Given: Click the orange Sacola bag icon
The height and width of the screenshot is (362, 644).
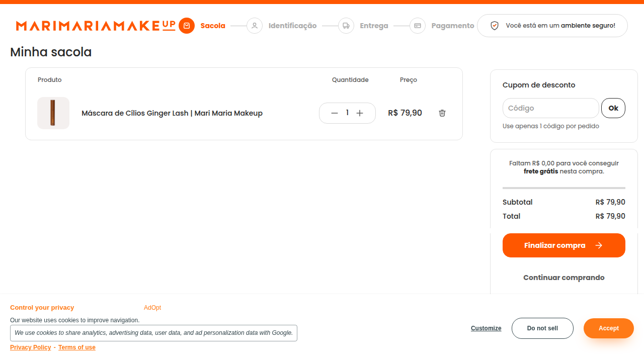Looking at the screenshot, I should [x=187, y=26].
